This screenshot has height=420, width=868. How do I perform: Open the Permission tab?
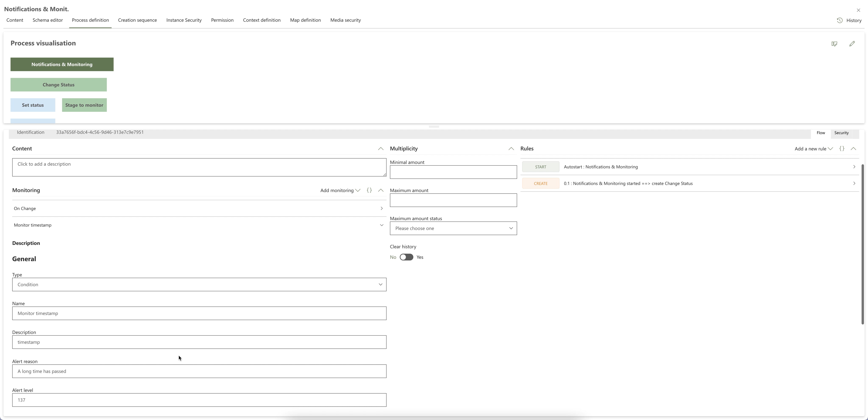pyautogui.click(x=222, y=20)
